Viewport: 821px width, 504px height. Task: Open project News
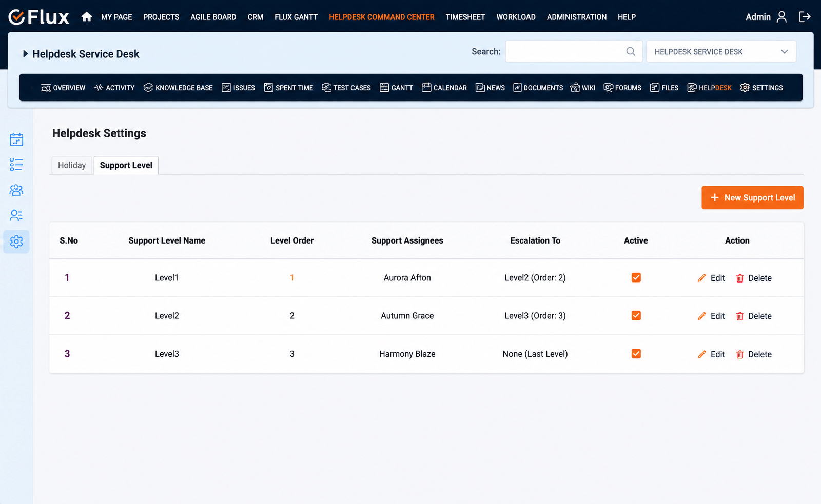tap(490, 88)
